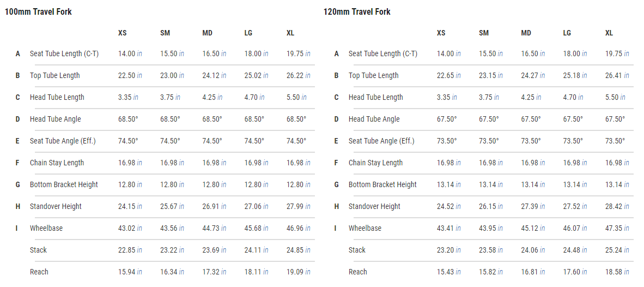Viewport: 644px width, 287px height.
Task: Select Chain Stay Length label in 100mm table
Action: 57,163
